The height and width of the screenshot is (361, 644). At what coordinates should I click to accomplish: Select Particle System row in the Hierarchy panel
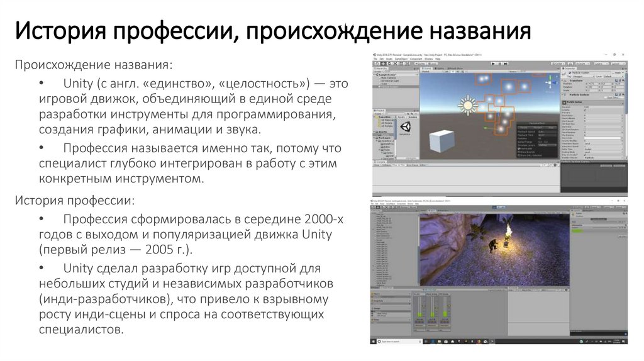tap(396, 87)
